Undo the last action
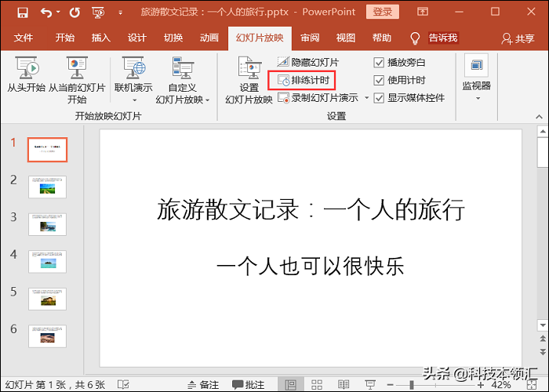549x392 pixels. click(x=45, y=13)
